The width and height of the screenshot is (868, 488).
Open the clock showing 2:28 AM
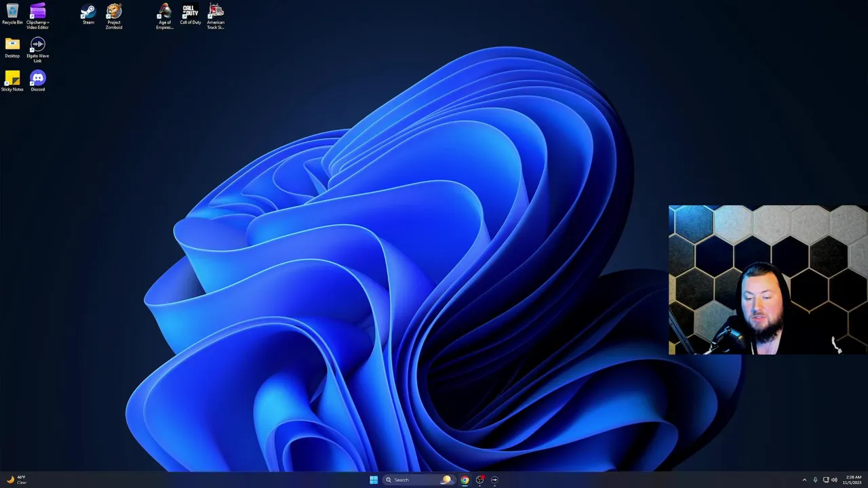tap(853, 480)
